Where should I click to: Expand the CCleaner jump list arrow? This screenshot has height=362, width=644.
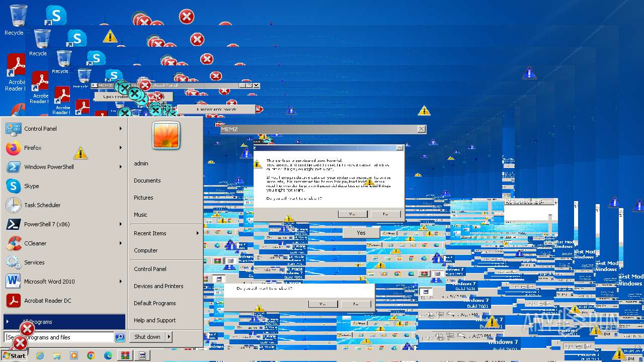[x=121, y=243]
